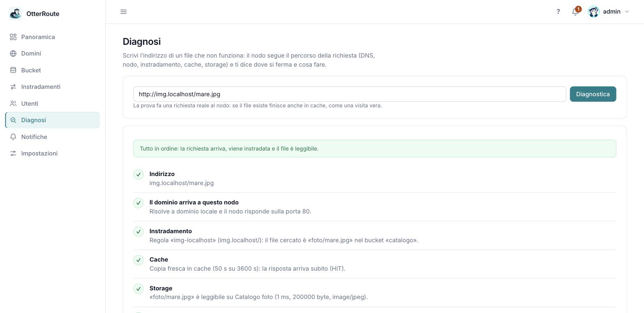The width and height of the screenshot is (644, 313).
Task: Focus the URL address input field
Action: tap(350, 94)
